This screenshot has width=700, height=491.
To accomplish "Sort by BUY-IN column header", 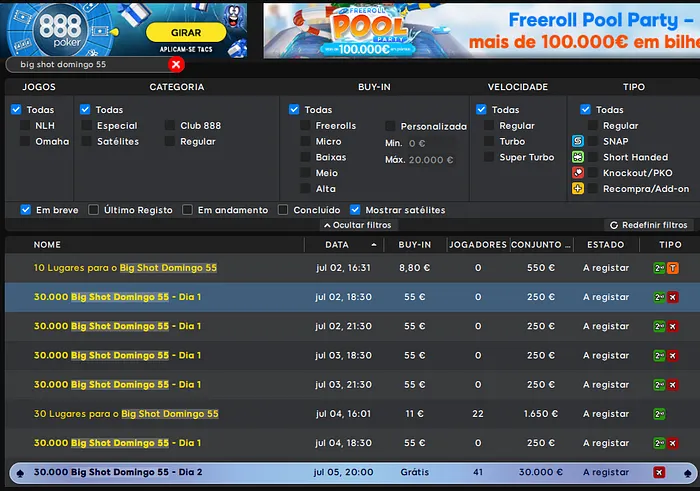I will pyautogui.click(x=415, y=245).
